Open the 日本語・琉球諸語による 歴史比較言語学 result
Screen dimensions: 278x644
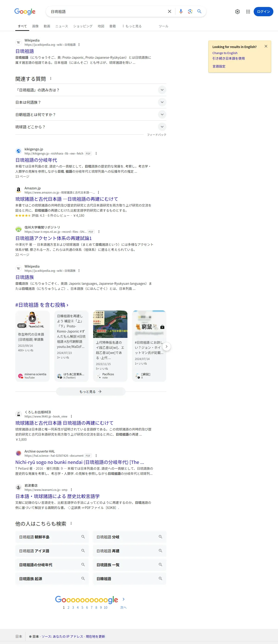pos(57,496)
